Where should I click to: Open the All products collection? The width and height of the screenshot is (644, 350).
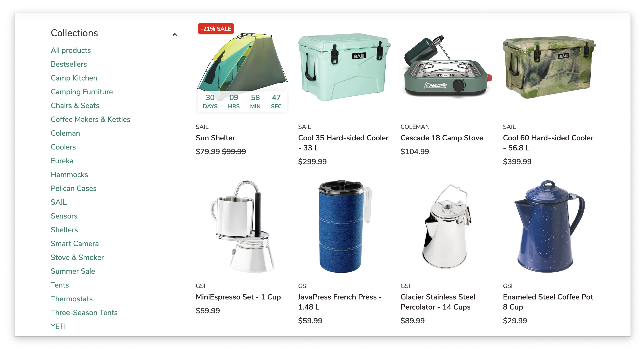tap(71, 50)
